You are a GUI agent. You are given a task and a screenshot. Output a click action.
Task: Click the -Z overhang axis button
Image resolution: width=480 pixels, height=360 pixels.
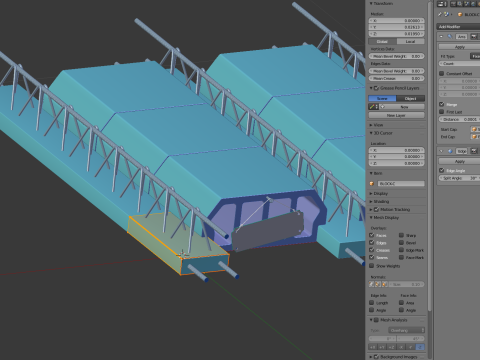tap(420, 347)
